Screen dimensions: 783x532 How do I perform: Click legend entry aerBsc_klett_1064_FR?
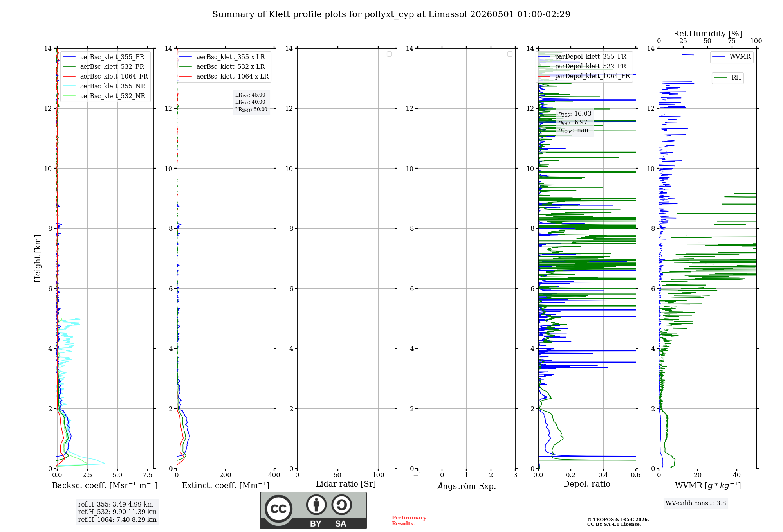point(105,77)
